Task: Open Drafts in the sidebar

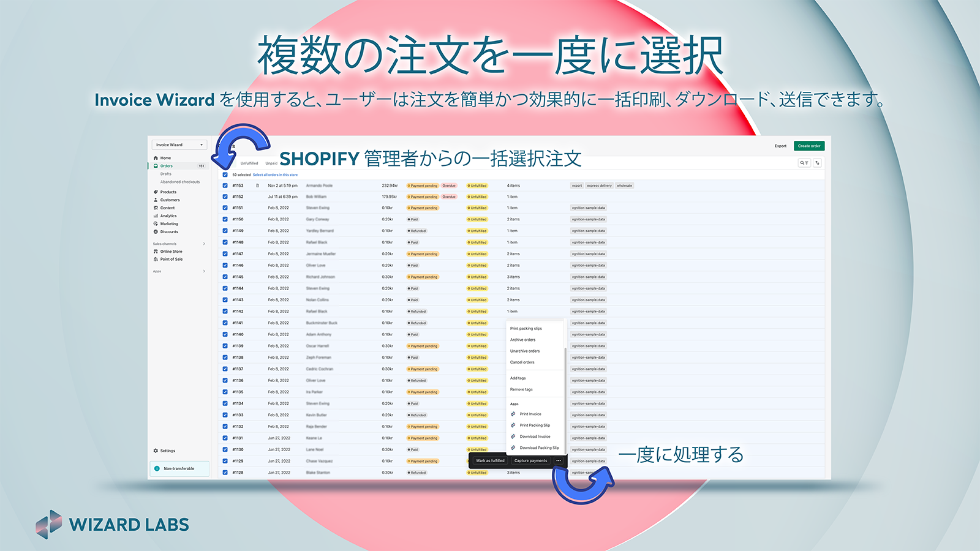Action: (166, 174)
